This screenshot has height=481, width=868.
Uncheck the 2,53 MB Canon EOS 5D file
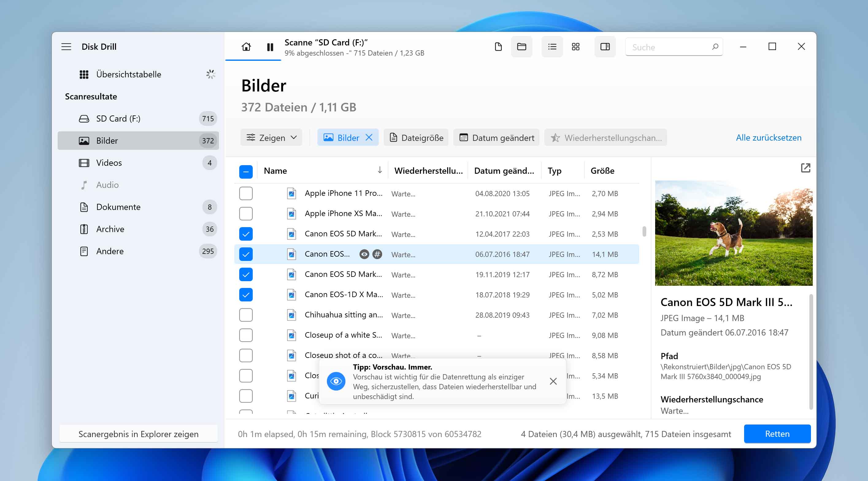pyautogui.click(x=246, y=234)
